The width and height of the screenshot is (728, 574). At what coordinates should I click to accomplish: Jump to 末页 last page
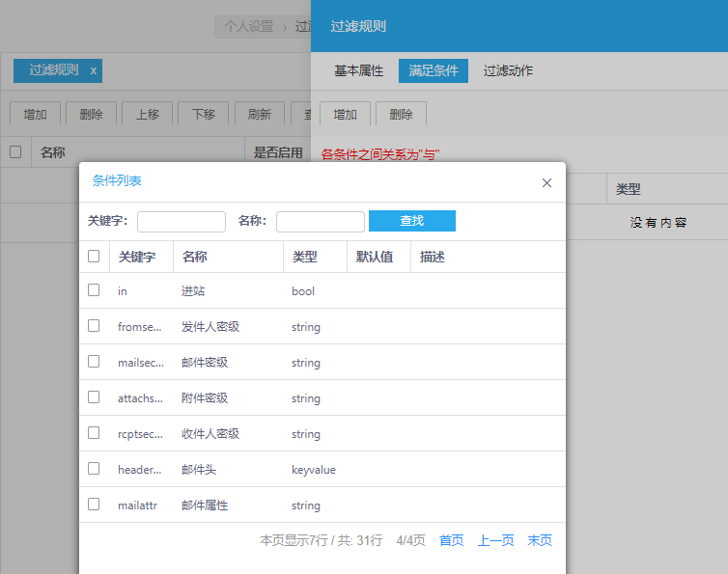tap(540, 541)
